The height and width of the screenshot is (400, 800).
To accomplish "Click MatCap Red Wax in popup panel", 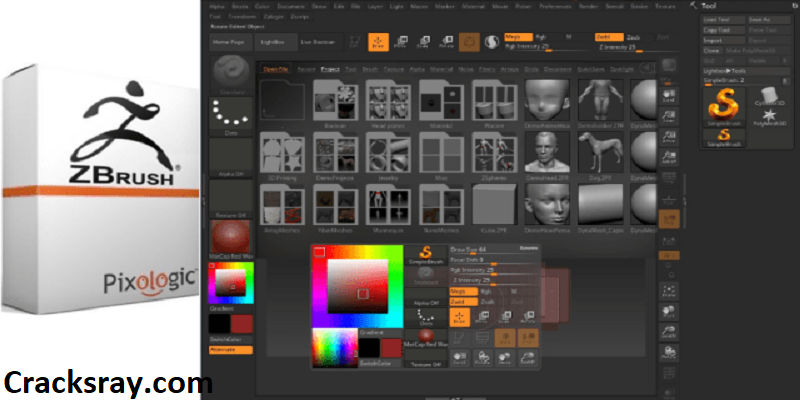I will pos(426,338).
